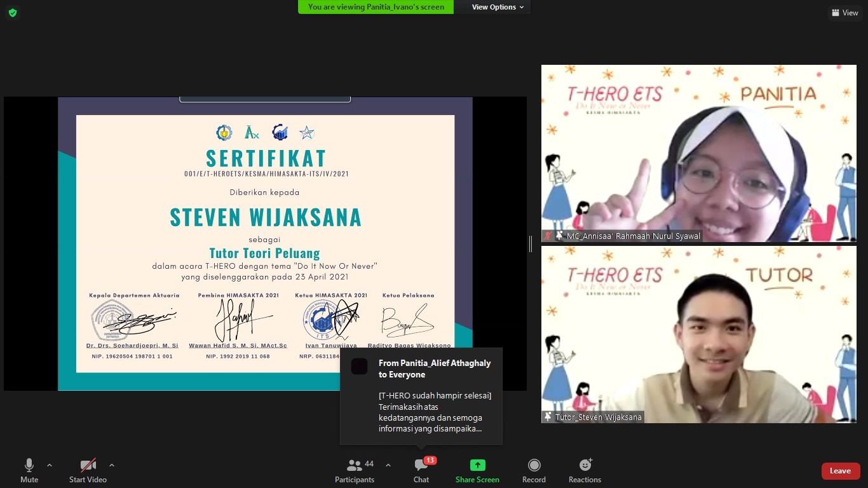
Task: Expand video options arrow beside Start Video
Action: 112,465
